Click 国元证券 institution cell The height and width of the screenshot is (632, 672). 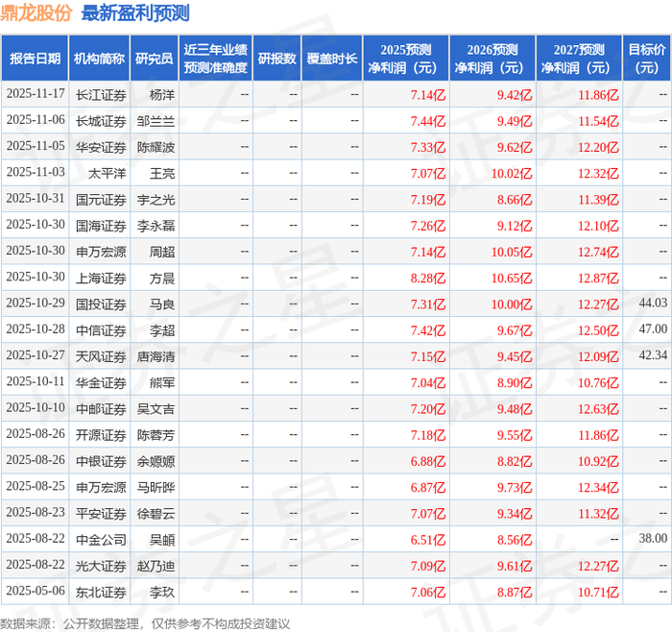pyautogui.click(x=101, y=200)
